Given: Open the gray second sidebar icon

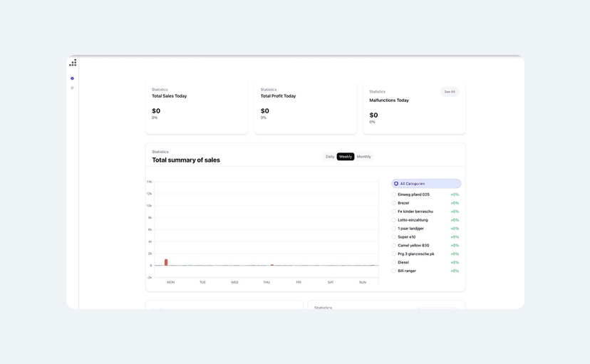Looking at the screenshot, I should [x=72, y=88].
